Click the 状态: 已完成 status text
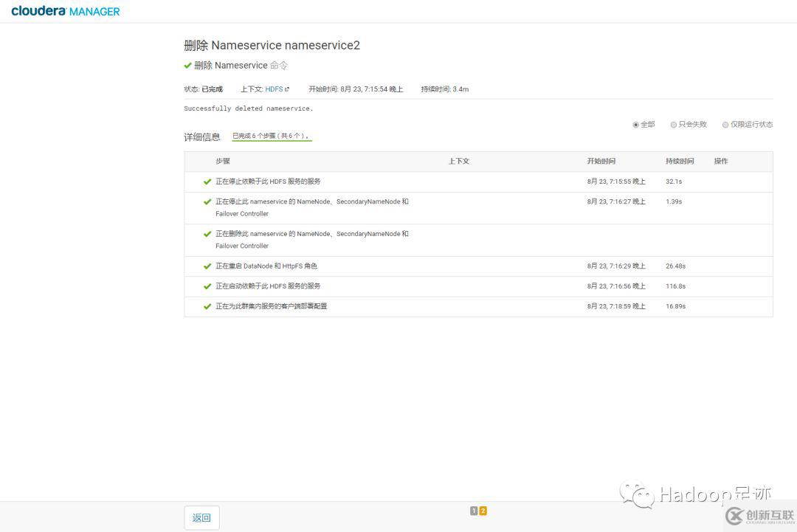This screenshot has width=797, height=532. [204, 89]
